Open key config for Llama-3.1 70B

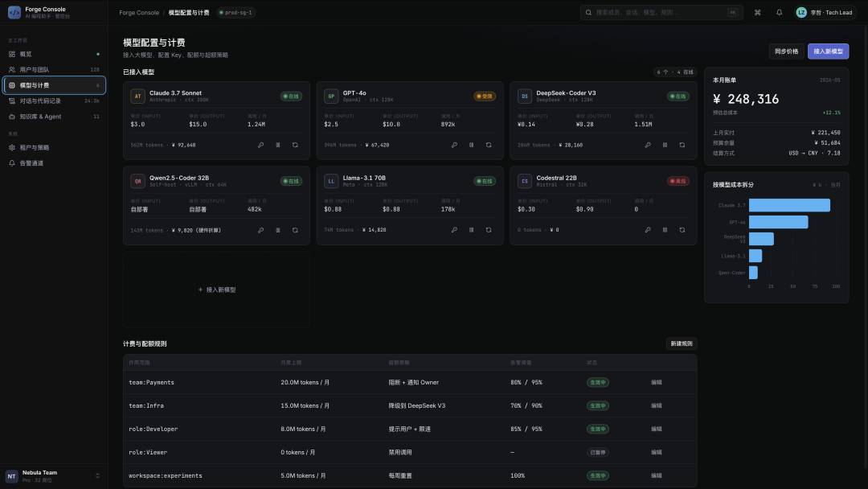pos(454,230)
